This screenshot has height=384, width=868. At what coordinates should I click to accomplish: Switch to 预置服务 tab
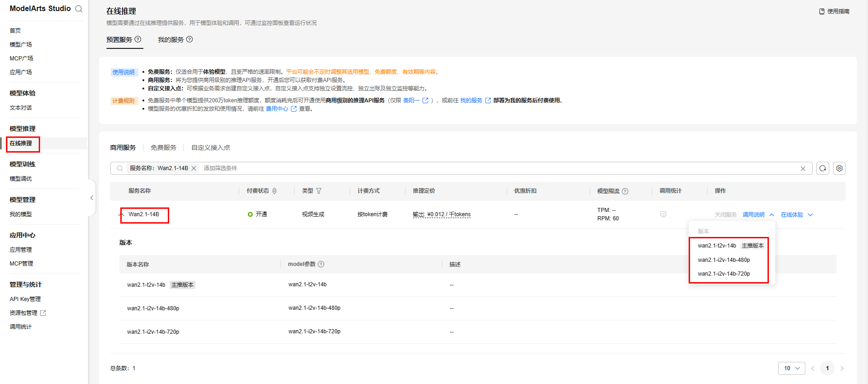pyautogui.click(x=119, y=40)
